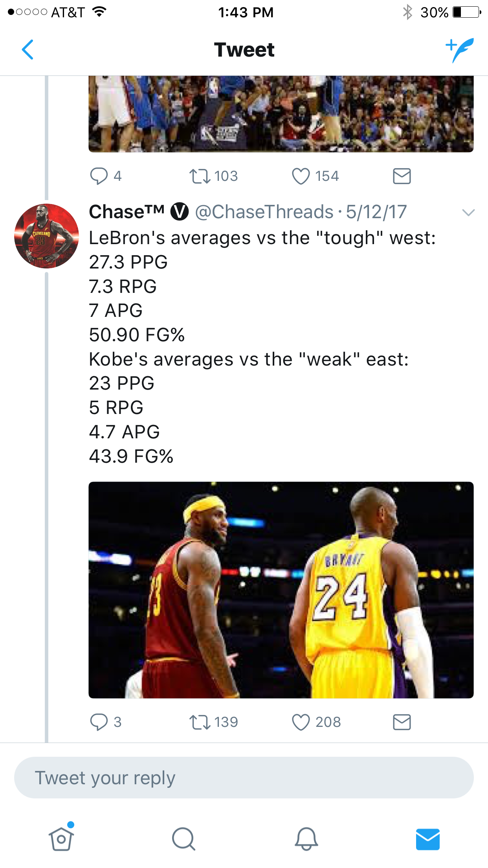Open the Home tab
This screenshot has height=868, width=488.
61,839
